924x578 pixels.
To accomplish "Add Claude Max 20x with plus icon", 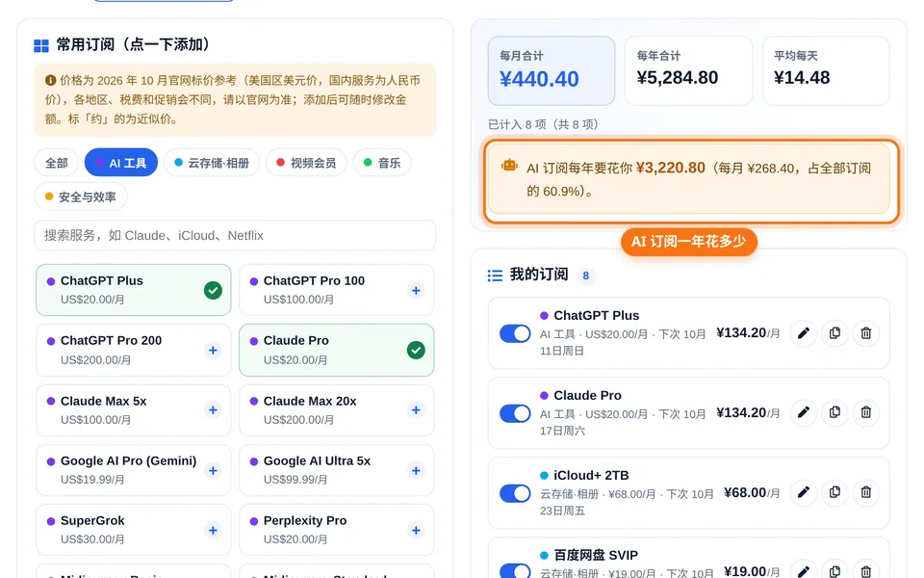I will [416, 410].
